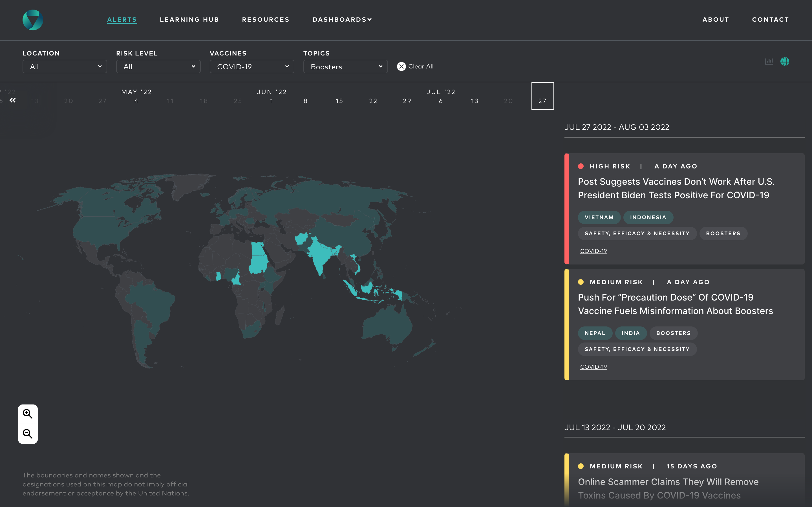Open the Vaccines filter showing COVID-19
Image resolution: width=812 pixels, height=507 pixels.
tap(252, 66)
